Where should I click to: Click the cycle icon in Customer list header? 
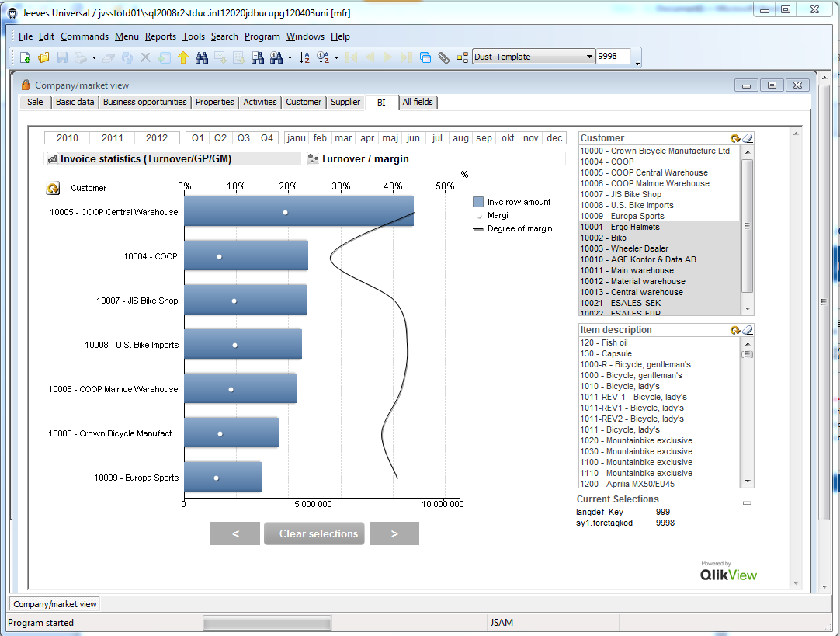735,138
